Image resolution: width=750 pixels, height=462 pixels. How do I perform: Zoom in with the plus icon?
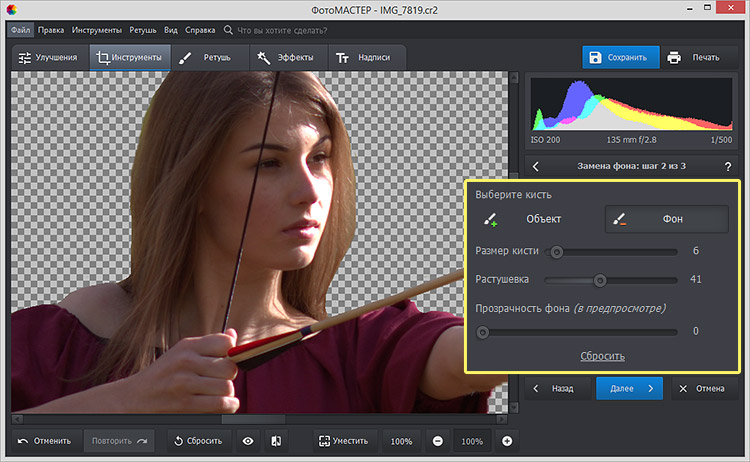tap(507, 441)
